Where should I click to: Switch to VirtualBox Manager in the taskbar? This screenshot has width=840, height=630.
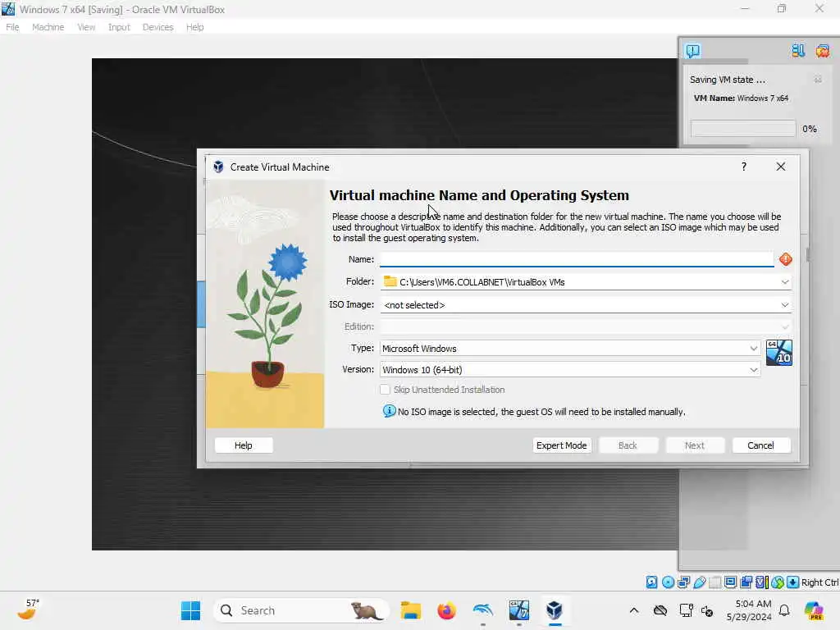tap(555, 610)
